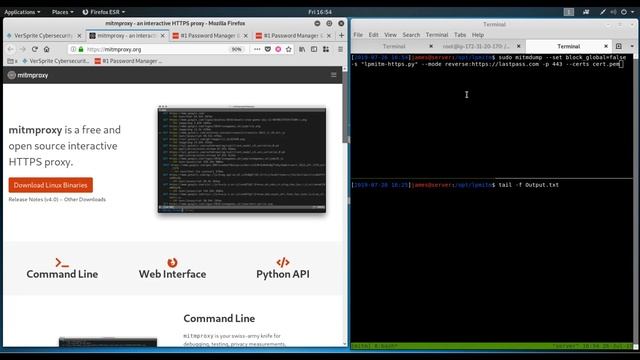Close the root@ip-172 terminal tab
The image size is (640, 360).
[518, 46]
